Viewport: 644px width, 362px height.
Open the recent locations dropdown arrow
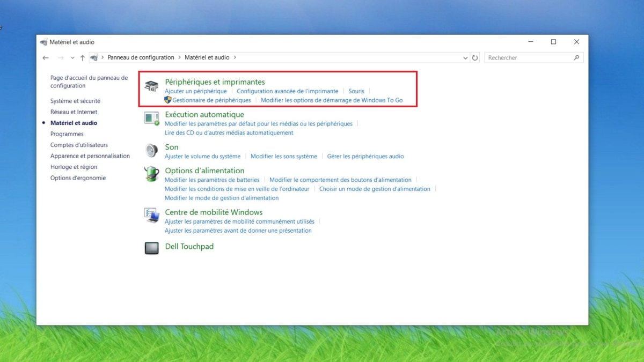(72, 57)
